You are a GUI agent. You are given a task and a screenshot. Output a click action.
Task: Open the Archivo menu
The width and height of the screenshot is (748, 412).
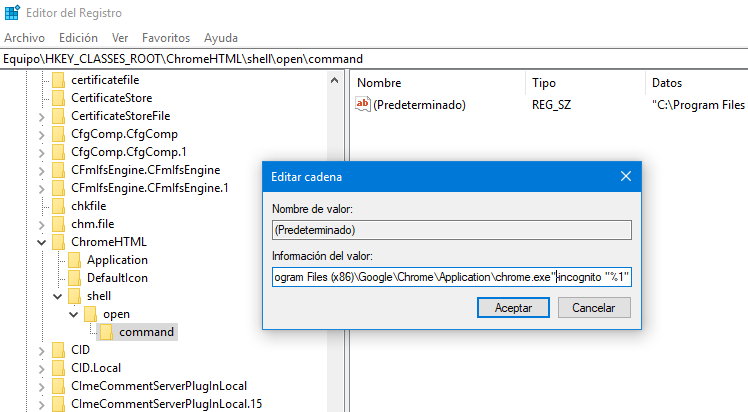[24, 37]
